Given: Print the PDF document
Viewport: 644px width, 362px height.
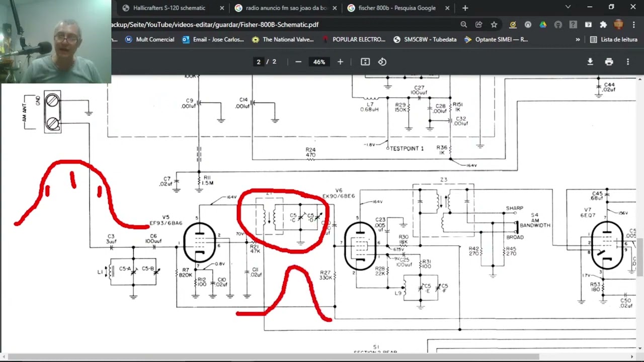Looking at the screenshot, I should (x=609, y=62).
